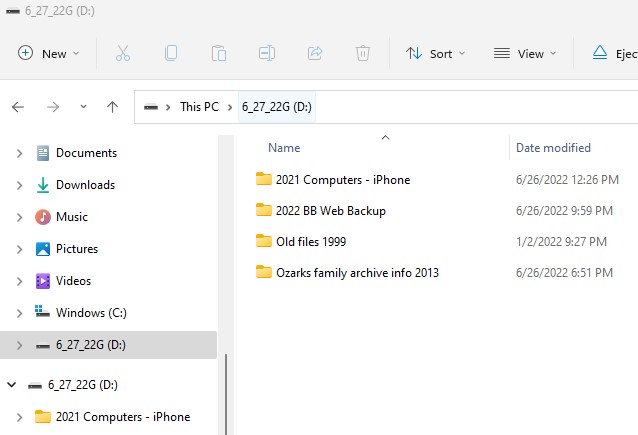
Task: Click the Share icon in toolbar
Action: point(315,53)
